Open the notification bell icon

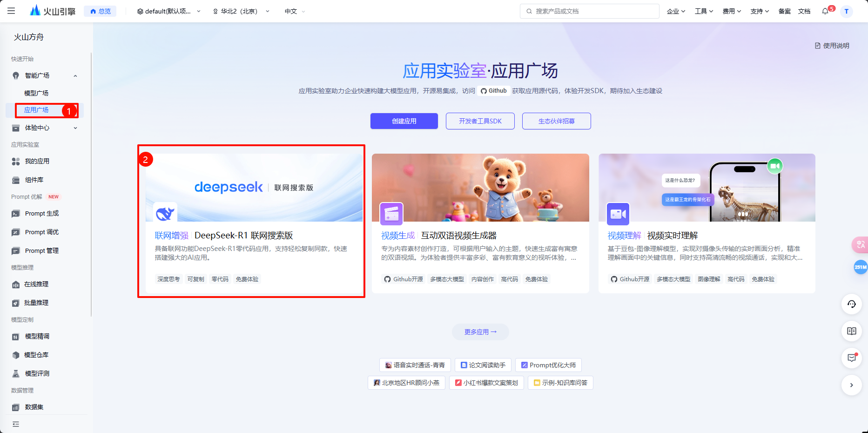(x=826, y=11)
